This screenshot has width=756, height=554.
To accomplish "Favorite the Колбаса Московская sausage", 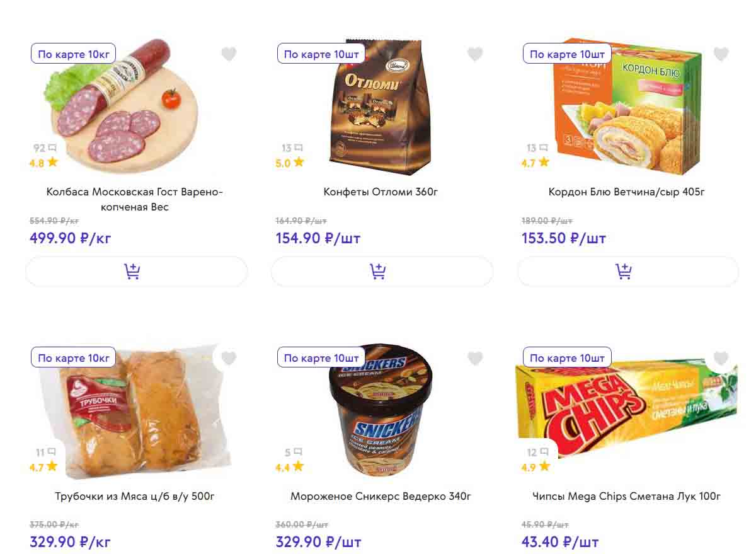I will pos(229,54).
